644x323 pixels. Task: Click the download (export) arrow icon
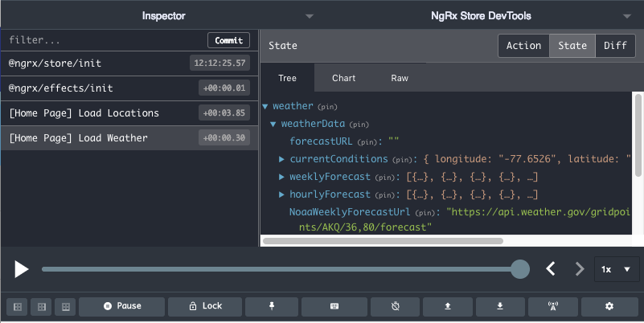point(500,306)
